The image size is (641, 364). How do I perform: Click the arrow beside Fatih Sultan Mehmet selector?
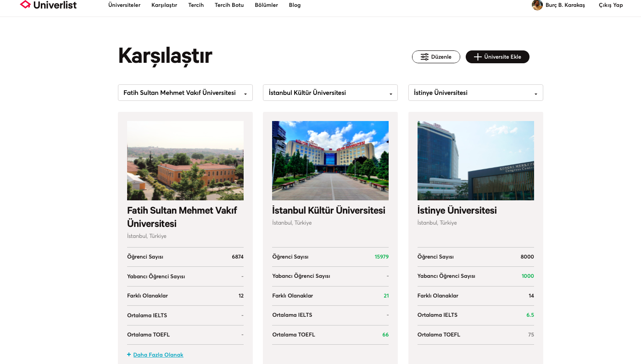(245, 94)
